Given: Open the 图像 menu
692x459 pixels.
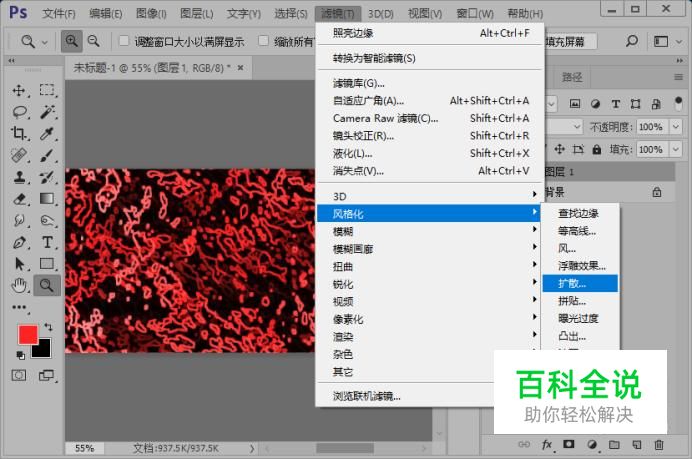Looking at the screenshot, I should point(151,14).
